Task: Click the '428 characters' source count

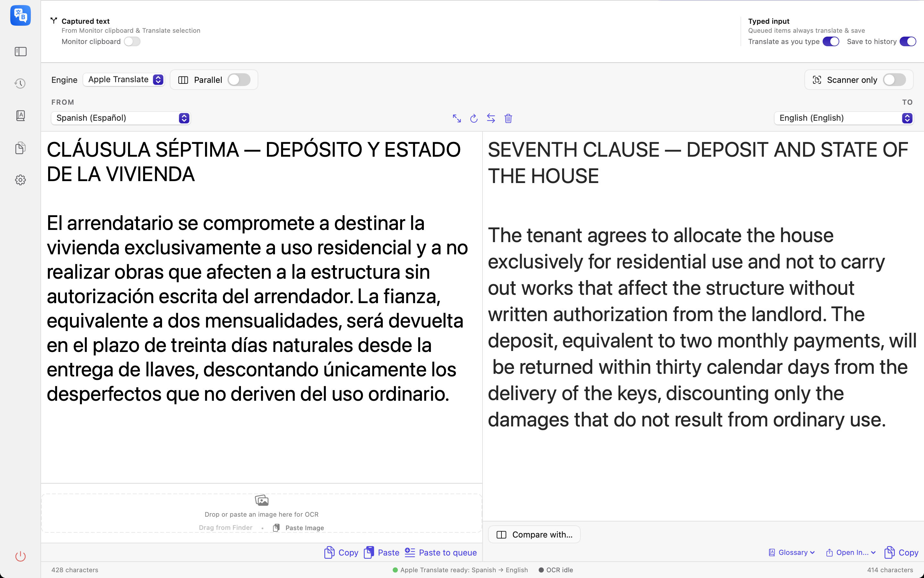Action: click(x=75, y=570)
